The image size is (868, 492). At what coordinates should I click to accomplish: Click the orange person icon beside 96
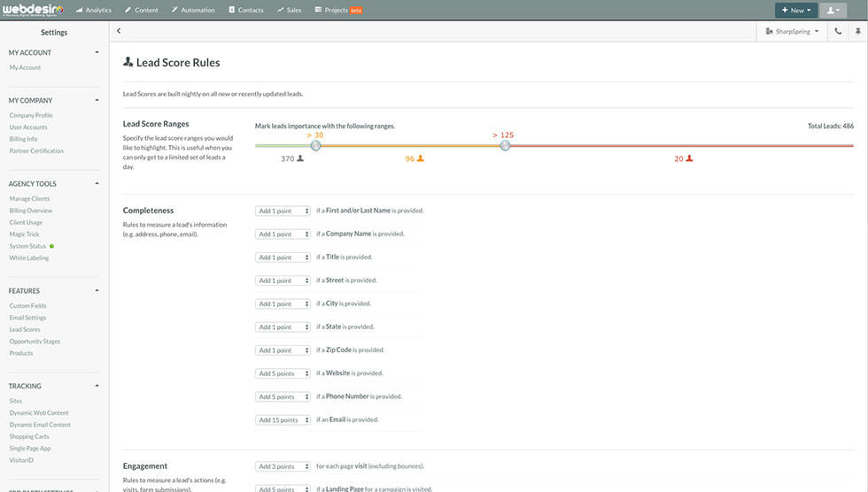click(x=421, y=158)
